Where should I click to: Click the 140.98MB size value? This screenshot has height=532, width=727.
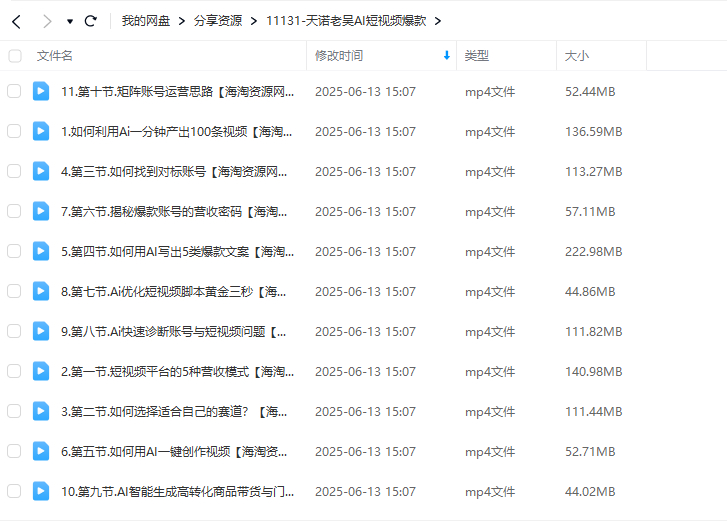593,372
